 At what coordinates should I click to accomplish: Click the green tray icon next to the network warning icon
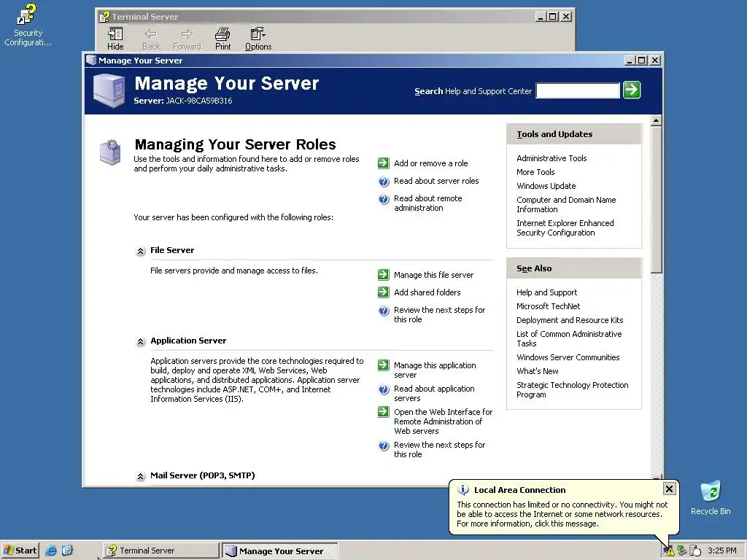pyautogui.click(x=682, y=551)
